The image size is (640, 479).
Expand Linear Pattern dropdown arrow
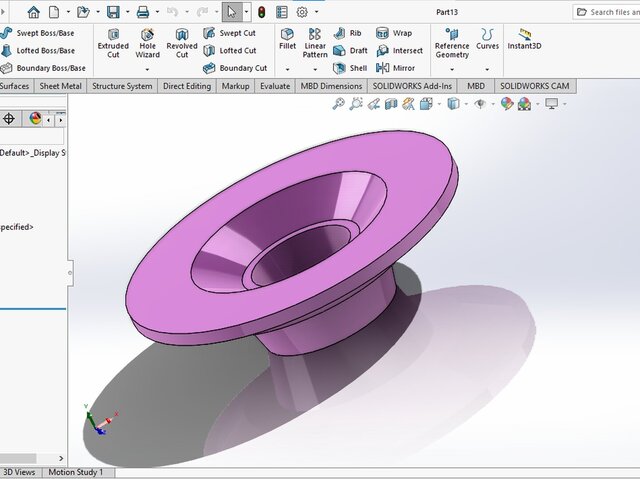tap(315, 69)
